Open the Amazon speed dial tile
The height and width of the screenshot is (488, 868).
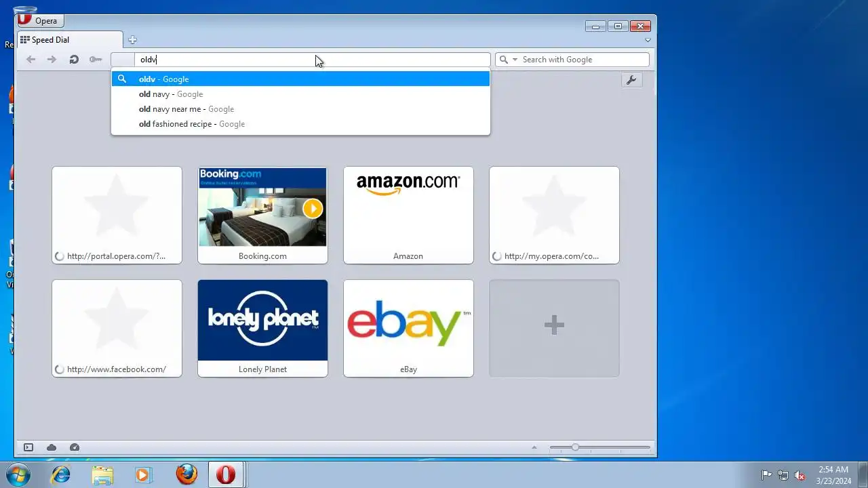click(408, 215)
